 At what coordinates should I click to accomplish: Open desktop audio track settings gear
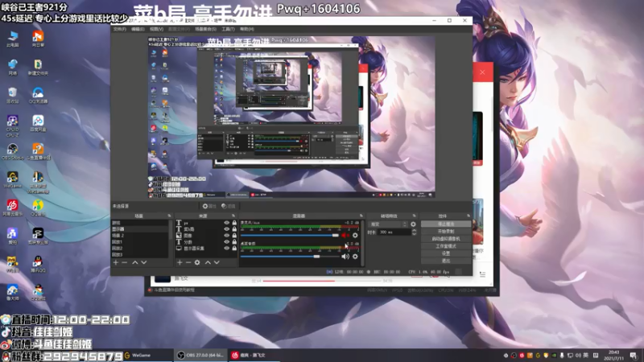click(355, 257)
